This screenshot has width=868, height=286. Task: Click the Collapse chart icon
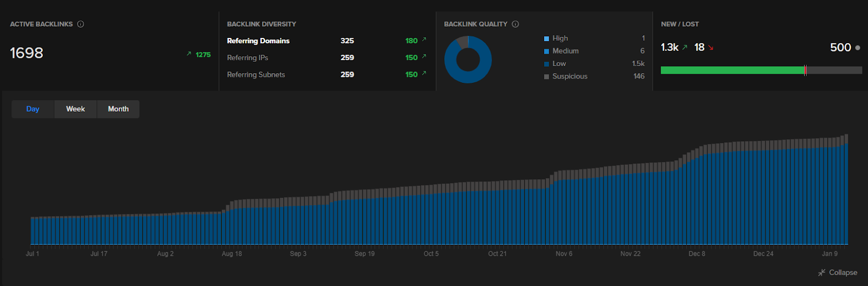click(821, 272)
